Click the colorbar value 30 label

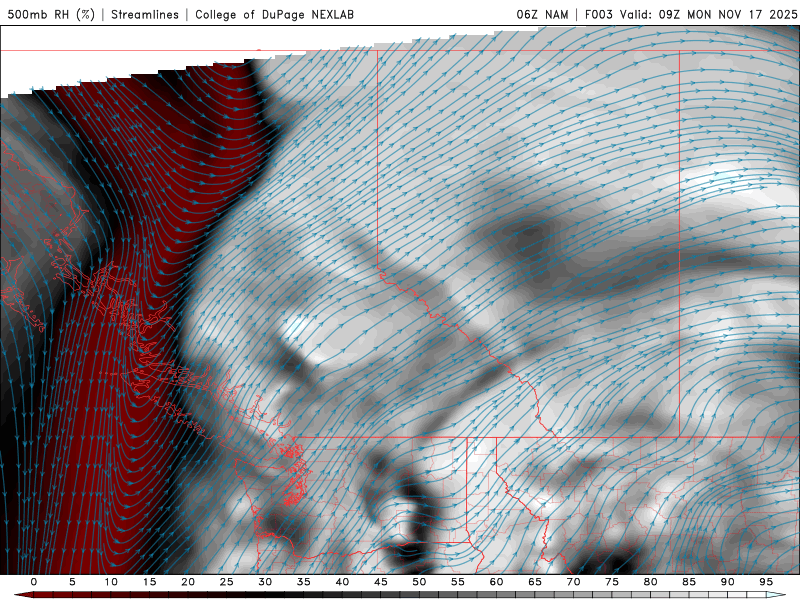(x=265, y=582)
